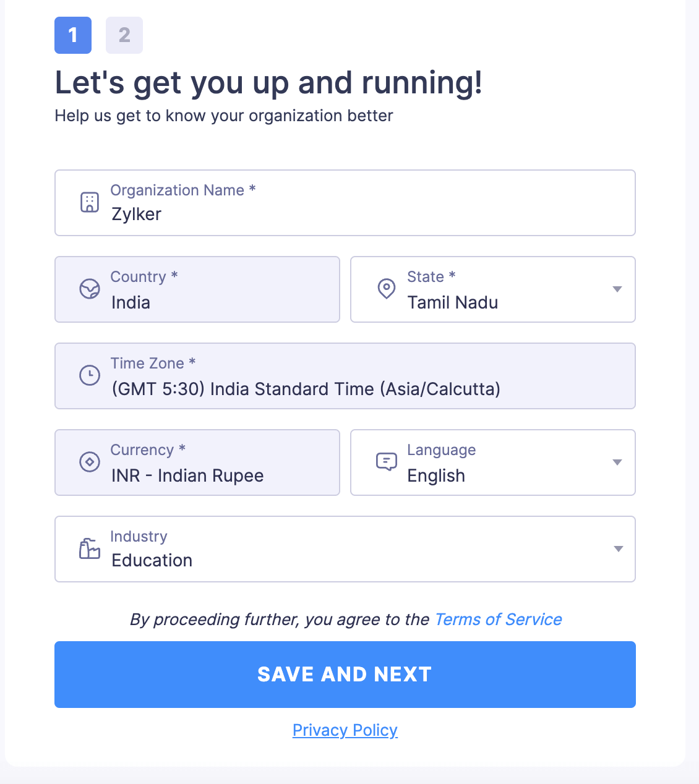Click the location pin icon next to State
This screenshot has width=699, height=784.
(386, 289)
